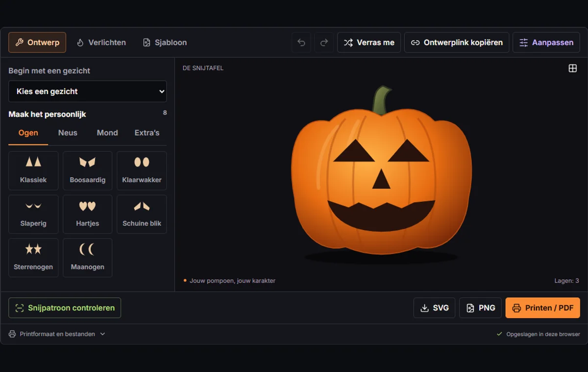Click Snijpatroon controleren button
This screenshot has height=372, width=588.
(65, 308)
